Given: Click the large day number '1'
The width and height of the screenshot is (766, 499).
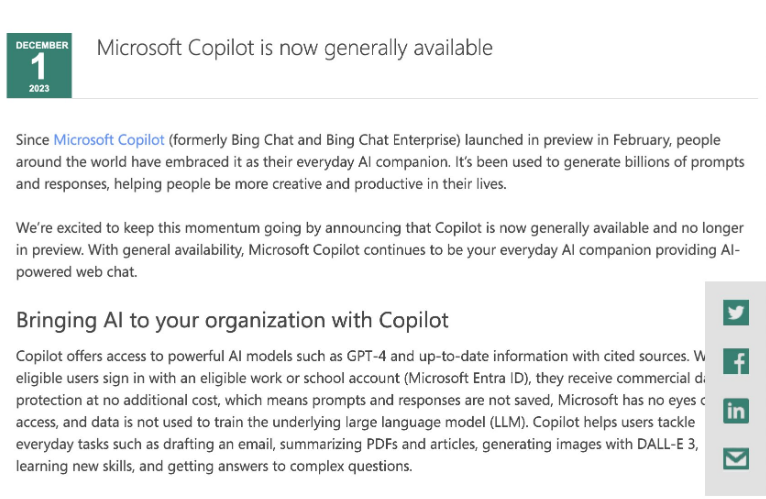Looking at the screenshot, I should [x=39, y=68].
